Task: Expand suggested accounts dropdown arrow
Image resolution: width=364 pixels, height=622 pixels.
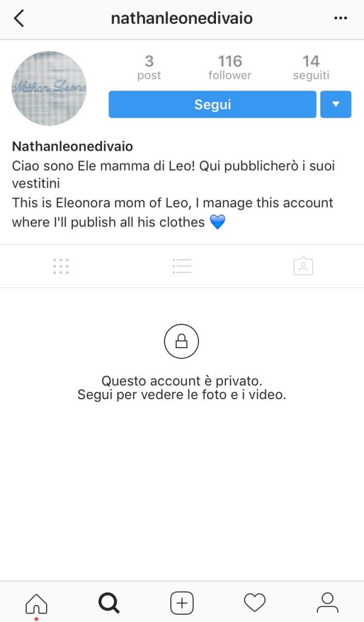Action: tap(335, 104)
